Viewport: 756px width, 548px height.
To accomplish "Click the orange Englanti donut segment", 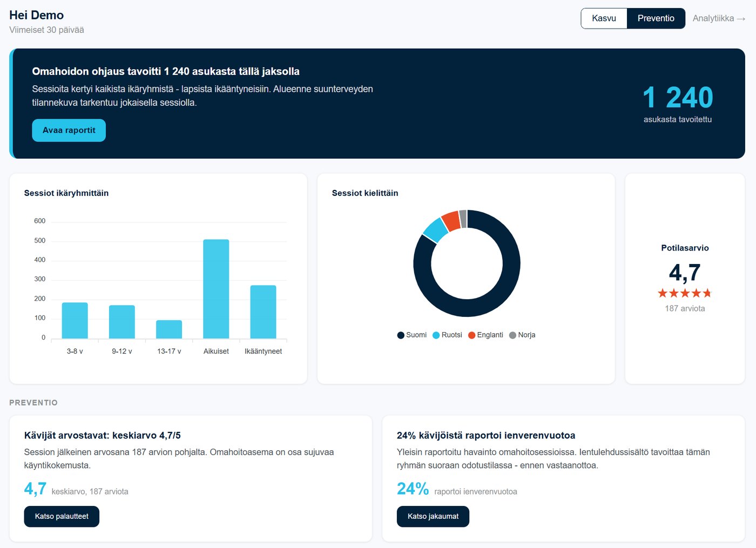I will click(x=451, y=221).
